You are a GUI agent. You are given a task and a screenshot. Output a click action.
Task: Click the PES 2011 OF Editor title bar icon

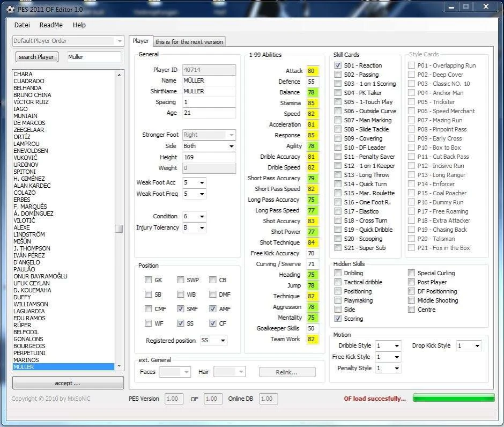pos(11,6)
